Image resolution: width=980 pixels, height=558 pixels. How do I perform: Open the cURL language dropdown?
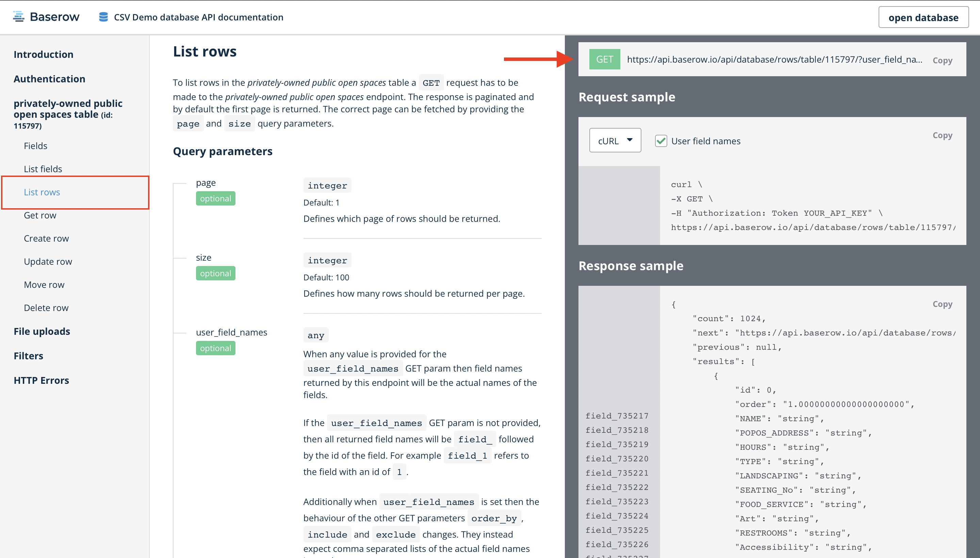tap(615, 141)
